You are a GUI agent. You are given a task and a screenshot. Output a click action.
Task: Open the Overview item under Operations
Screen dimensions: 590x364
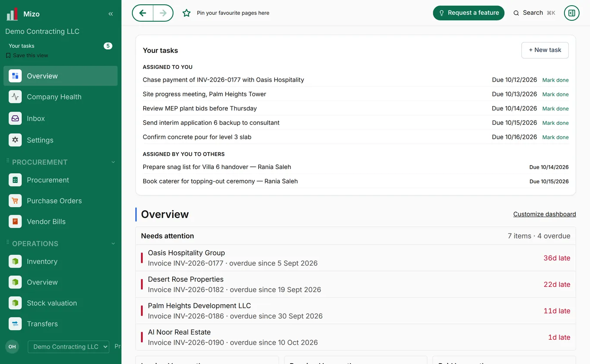pos(61,282)
